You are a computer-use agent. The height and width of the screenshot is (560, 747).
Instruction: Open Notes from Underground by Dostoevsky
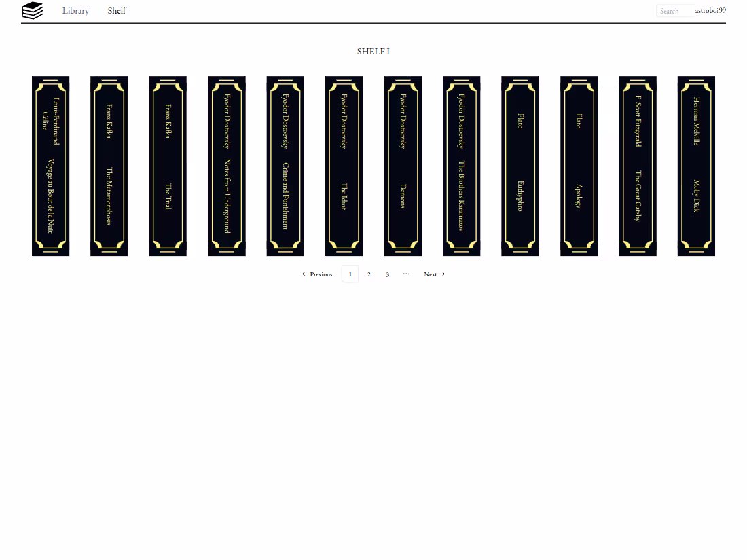(226, 165)
